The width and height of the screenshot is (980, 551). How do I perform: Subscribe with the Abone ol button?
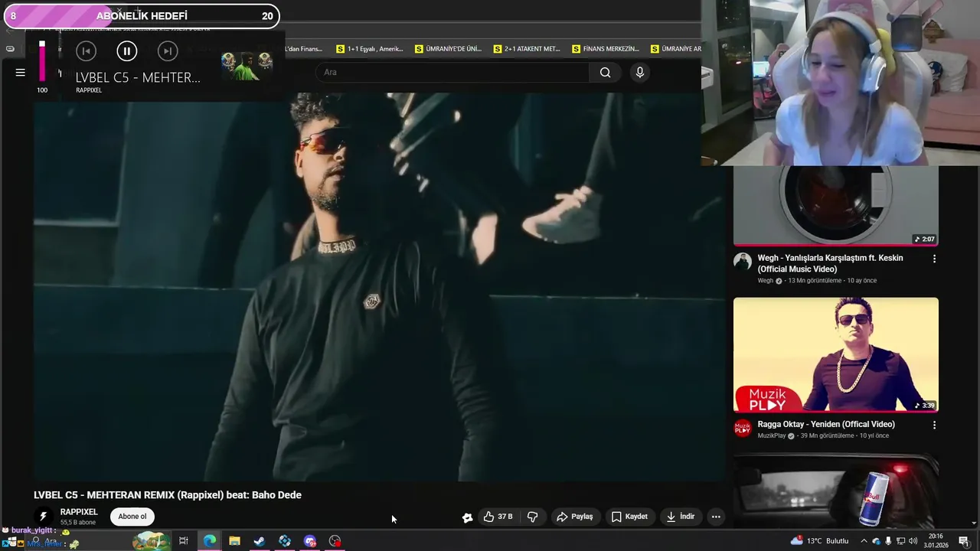[x=132, y=517]
